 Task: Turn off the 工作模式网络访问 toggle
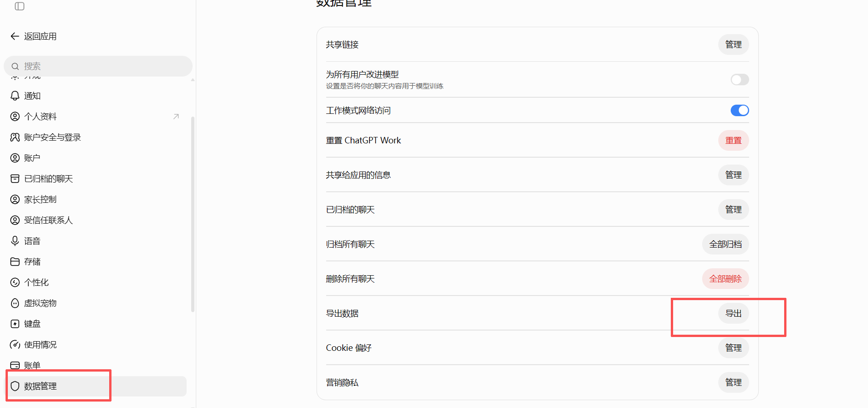point(739,111)
